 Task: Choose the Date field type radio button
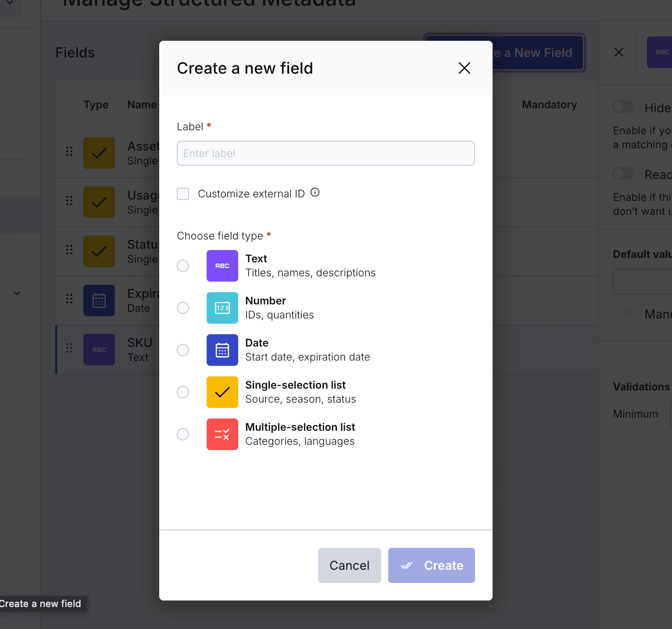[183, 350]
